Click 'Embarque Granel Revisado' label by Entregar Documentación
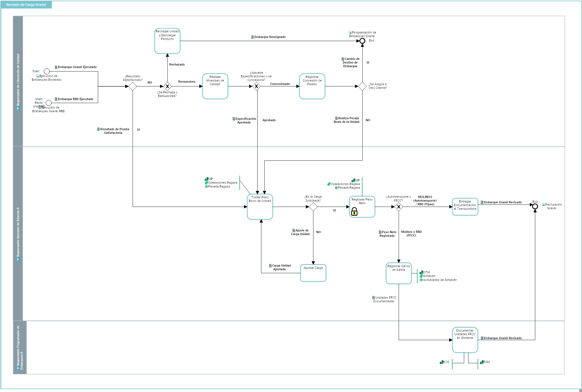Screen dimensions: 582x392 (503, 202)
